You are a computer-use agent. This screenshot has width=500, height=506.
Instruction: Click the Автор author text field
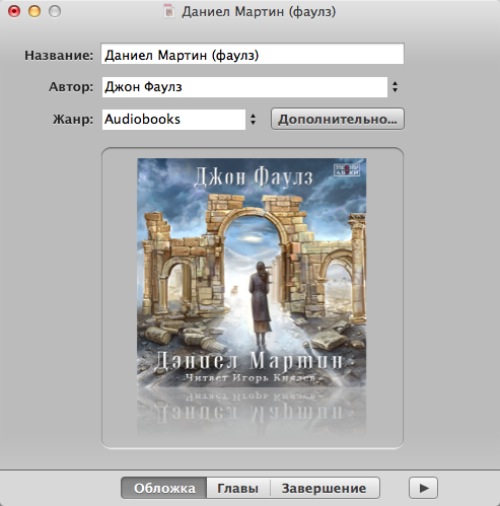245,87
